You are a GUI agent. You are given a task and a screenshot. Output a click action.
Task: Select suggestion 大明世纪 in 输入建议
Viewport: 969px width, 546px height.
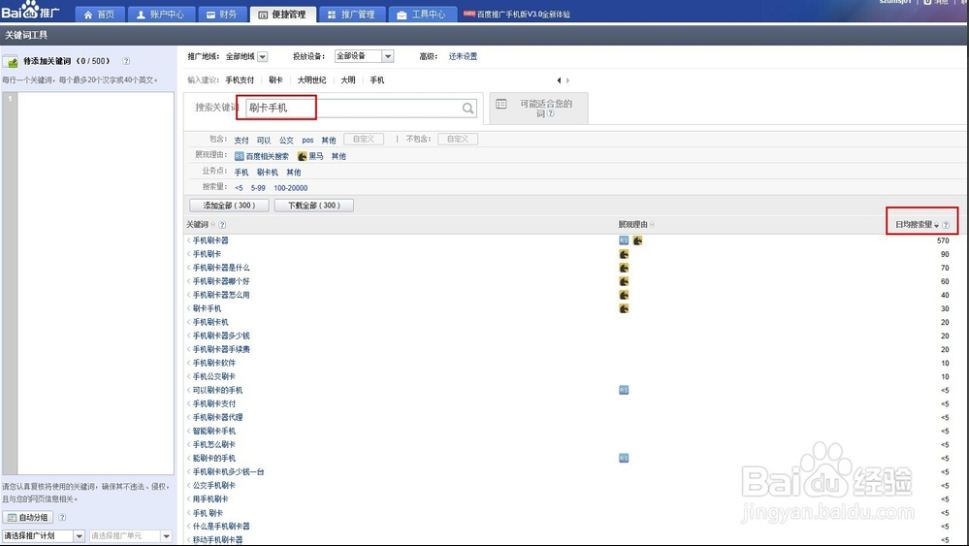311,80
